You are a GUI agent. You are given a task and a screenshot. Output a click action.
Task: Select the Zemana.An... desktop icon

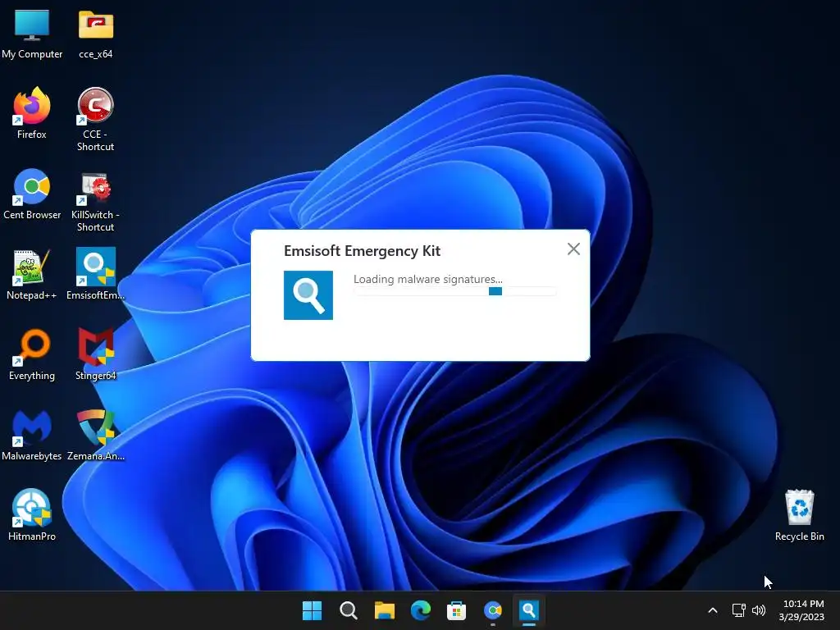coord(96,435)
